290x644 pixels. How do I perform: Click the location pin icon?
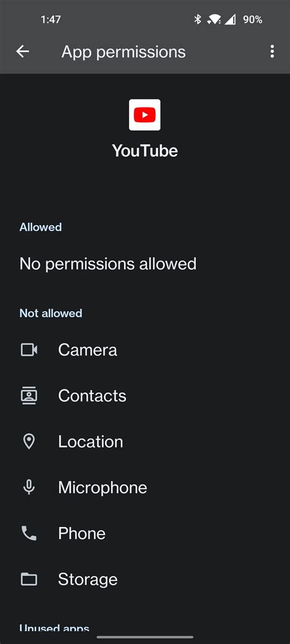click(29, 442)
